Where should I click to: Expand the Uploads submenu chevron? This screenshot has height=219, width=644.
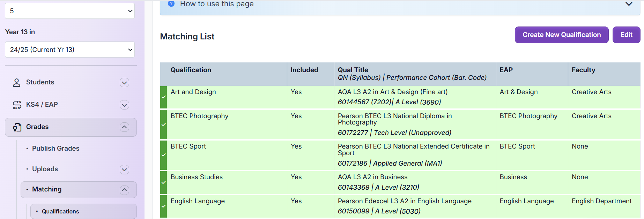pos(124,169)
